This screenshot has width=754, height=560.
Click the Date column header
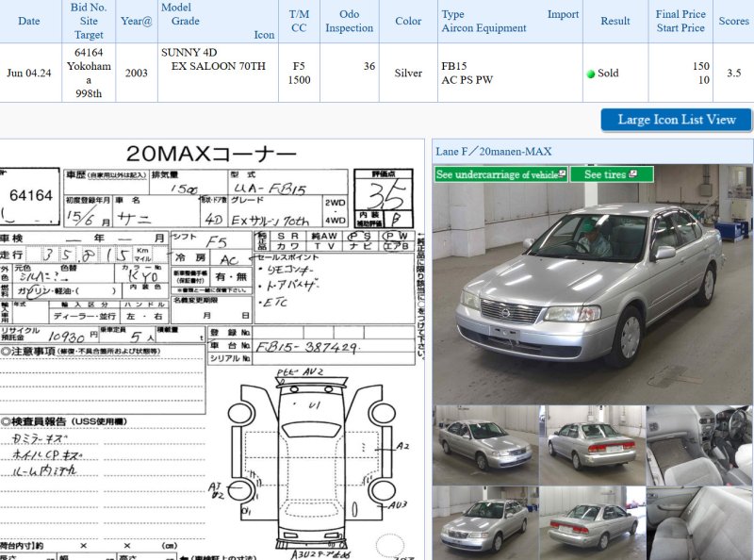pyautogui.click(x=29, y=21)
